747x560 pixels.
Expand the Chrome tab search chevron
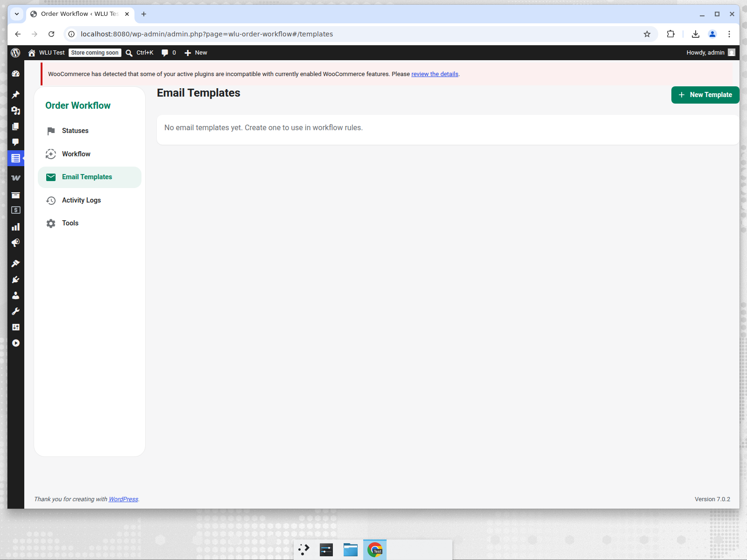pos(17,14)
